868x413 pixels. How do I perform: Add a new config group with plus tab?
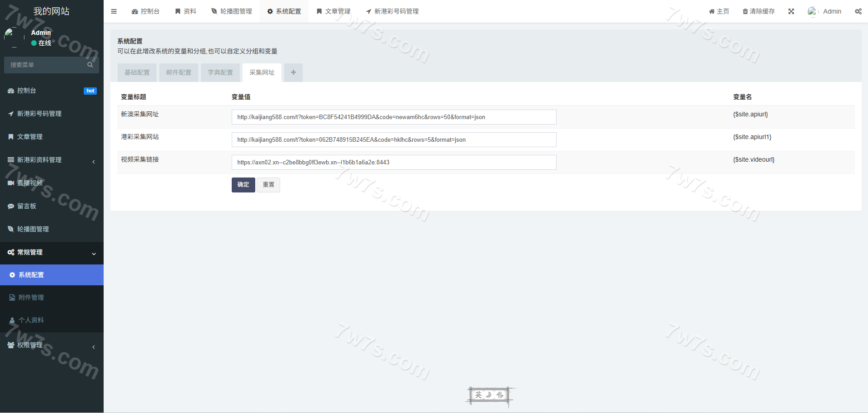tap(293, 72)
